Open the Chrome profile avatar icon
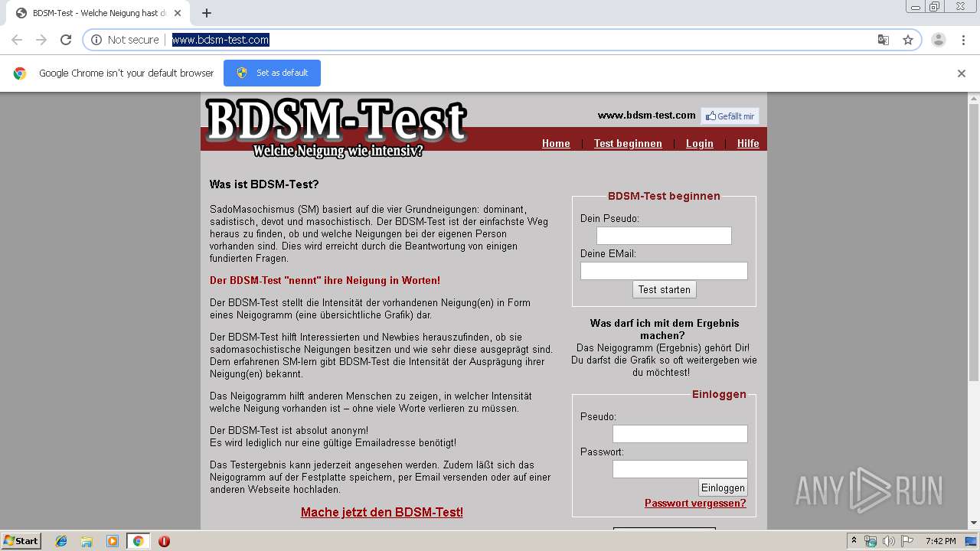980x551 pixels. pos(939,40)
